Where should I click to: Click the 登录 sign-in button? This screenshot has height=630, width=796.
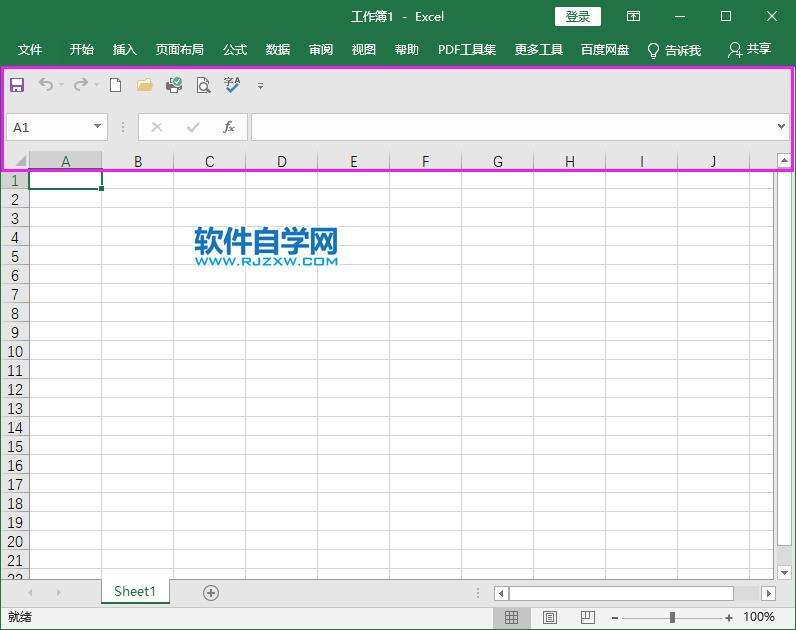click(x=578, y=17)
